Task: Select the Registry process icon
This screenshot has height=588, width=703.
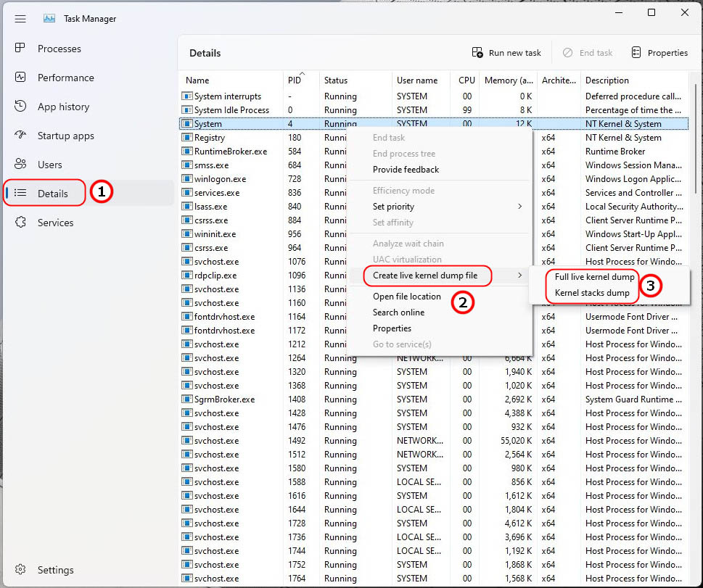Action: click(x=187, y=138)
